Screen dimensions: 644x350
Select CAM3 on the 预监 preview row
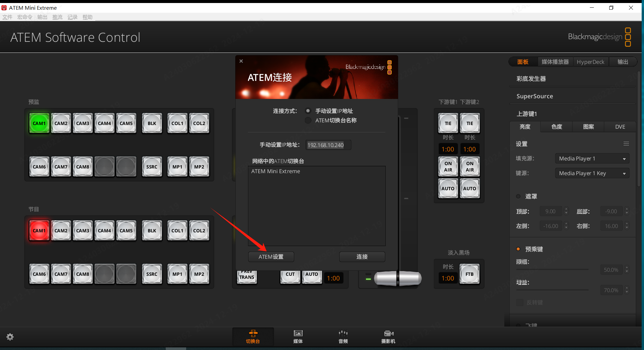[83, 123]
